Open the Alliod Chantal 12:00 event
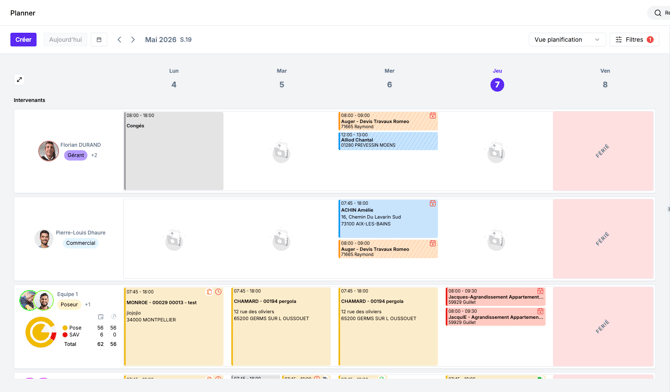 click(x=388, y=141)
